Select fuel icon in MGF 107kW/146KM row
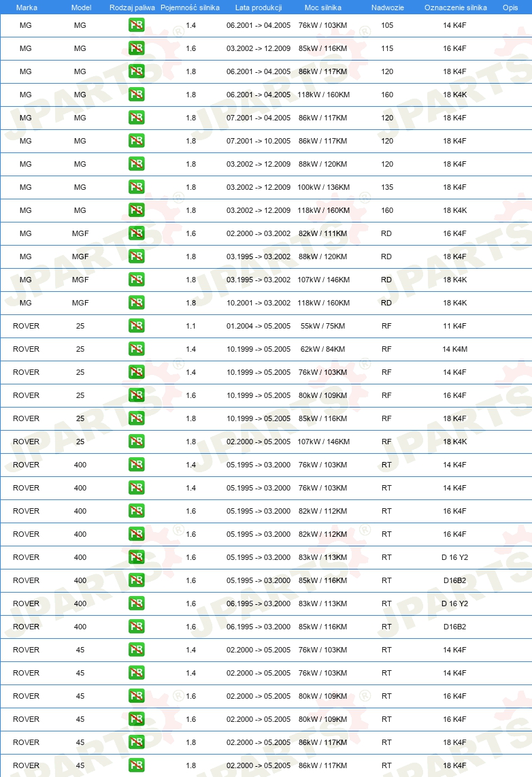532x777 pixels. point(136,280)
